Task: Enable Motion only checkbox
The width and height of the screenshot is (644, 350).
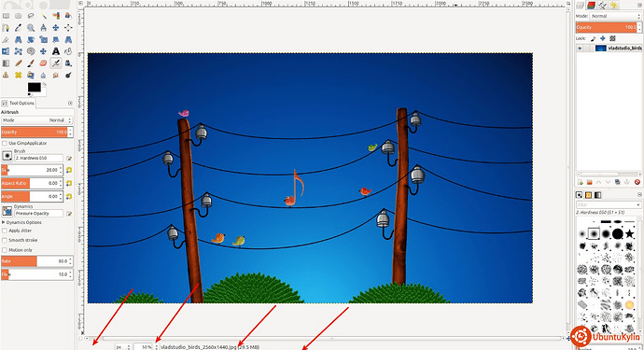Action: (5, 250)
